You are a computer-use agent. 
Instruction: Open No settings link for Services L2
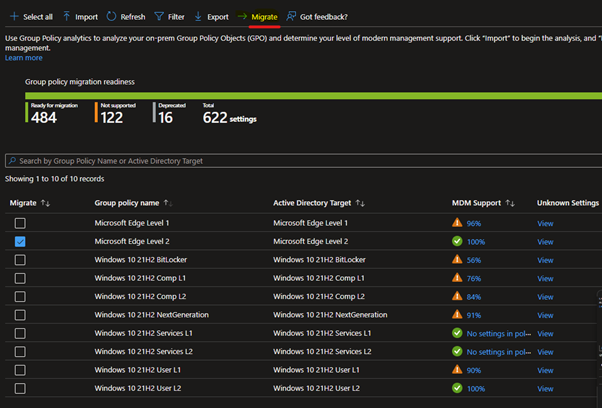coord(499,352)
